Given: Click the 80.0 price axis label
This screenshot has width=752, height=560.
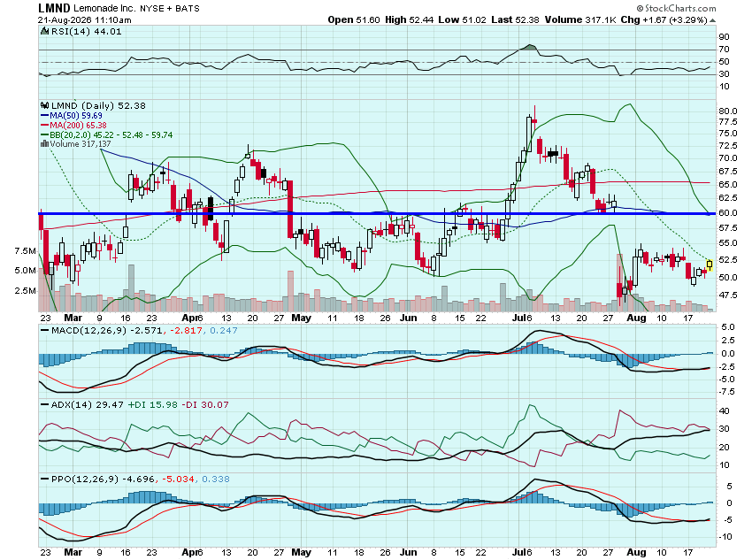Looking at the screenshot, I should click(x=728, y=111).
